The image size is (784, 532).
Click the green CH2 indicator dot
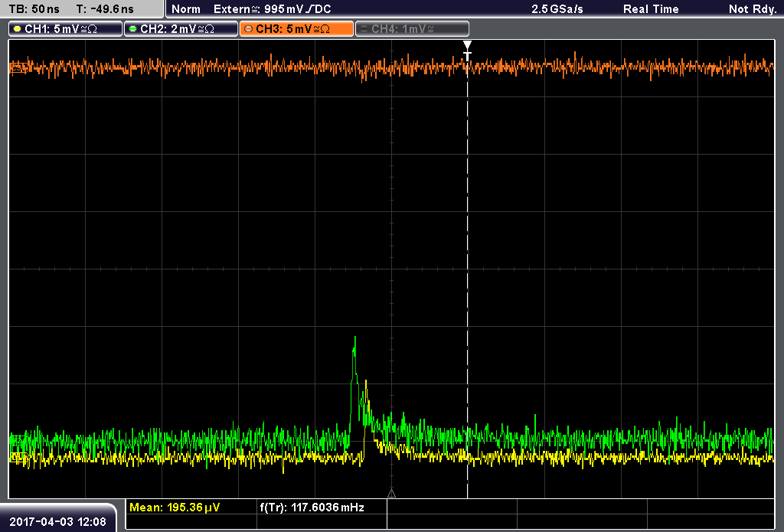tap(133, 29)
